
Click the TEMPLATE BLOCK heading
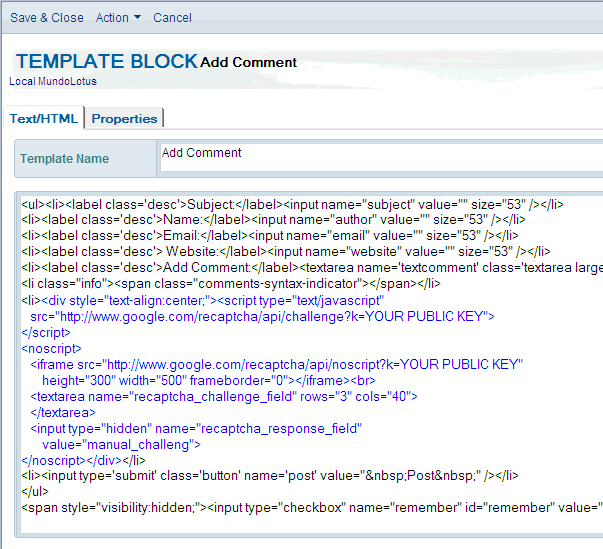[107, 62]
